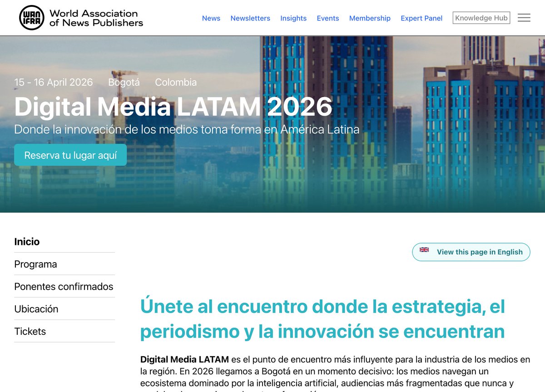This screenshot has height=392, width=545.
Task: Click Reserva tu lugar aquí button
Action: point(70,155)
